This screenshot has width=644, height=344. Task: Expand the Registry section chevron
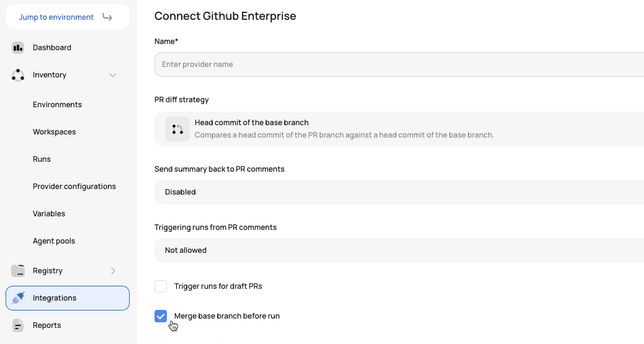pos(113,270)
